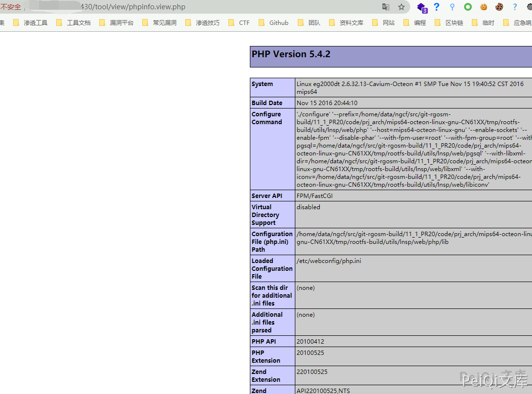Open the first blue question mark extension

pyautogui.click(x=436, y=7)
